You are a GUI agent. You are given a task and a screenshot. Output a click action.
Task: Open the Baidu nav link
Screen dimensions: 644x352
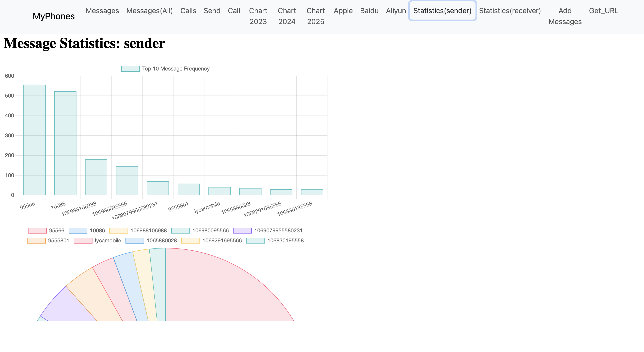[x=369, y=11]
